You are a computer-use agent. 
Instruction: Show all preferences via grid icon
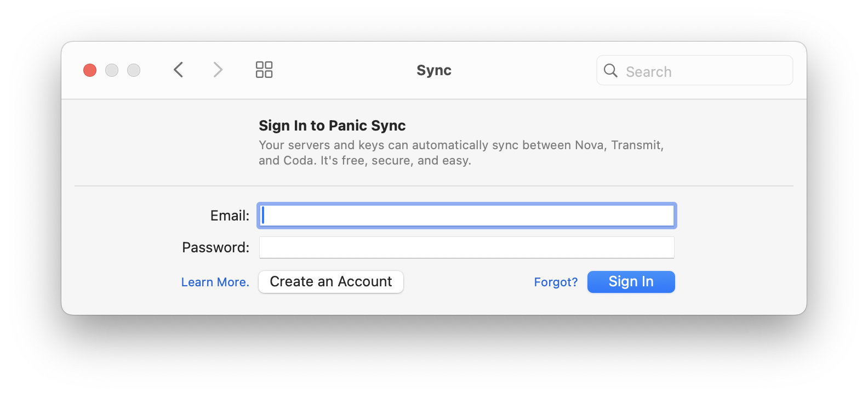coord(264,70)
